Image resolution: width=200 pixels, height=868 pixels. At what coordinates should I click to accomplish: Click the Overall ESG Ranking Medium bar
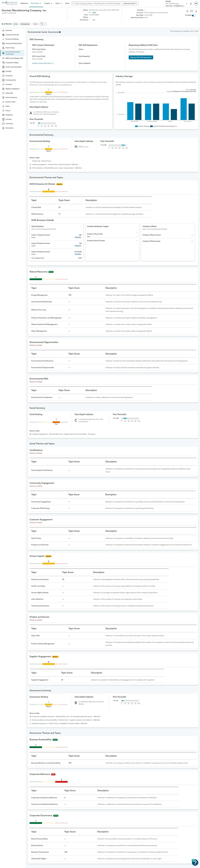(48, 92)
